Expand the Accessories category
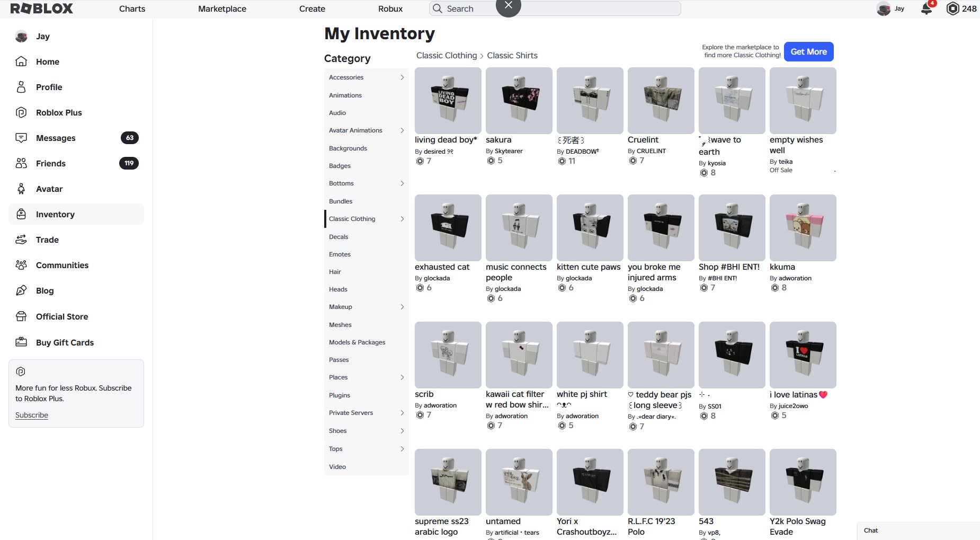This screenshot has height=540, width=980. 402,77
